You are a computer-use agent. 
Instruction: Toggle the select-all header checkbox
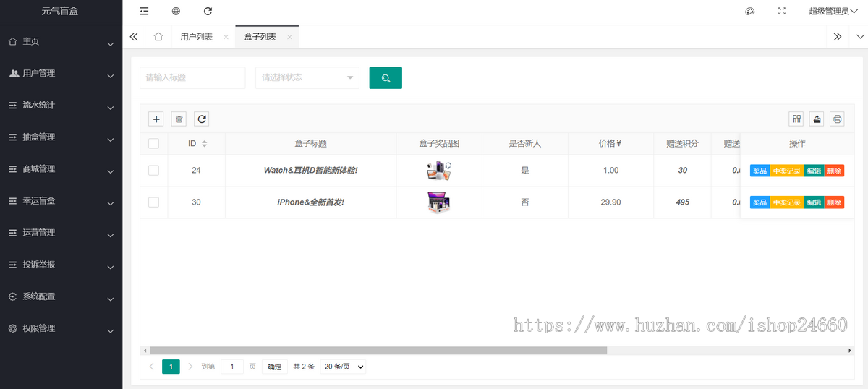tap(153, 143)
